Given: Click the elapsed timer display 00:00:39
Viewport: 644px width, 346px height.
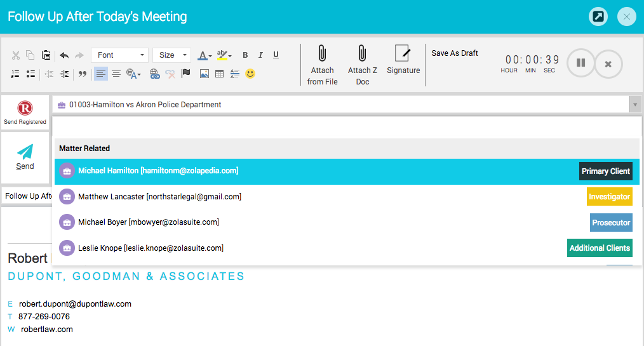Looking at the screenshot, I should click(x=532, y=60).
